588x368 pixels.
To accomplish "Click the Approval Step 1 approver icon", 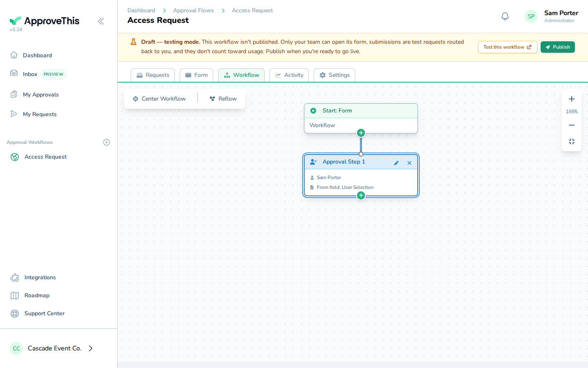I will pos(313,162).
